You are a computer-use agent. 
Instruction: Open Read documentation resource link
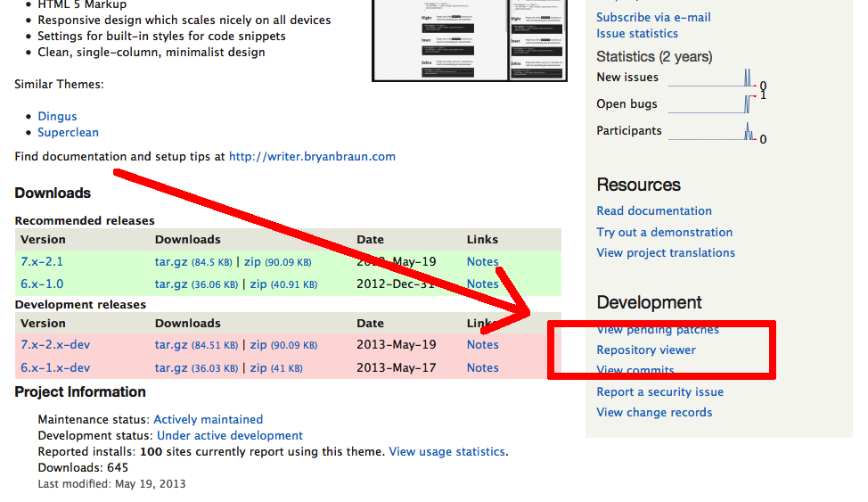(654, 210)
